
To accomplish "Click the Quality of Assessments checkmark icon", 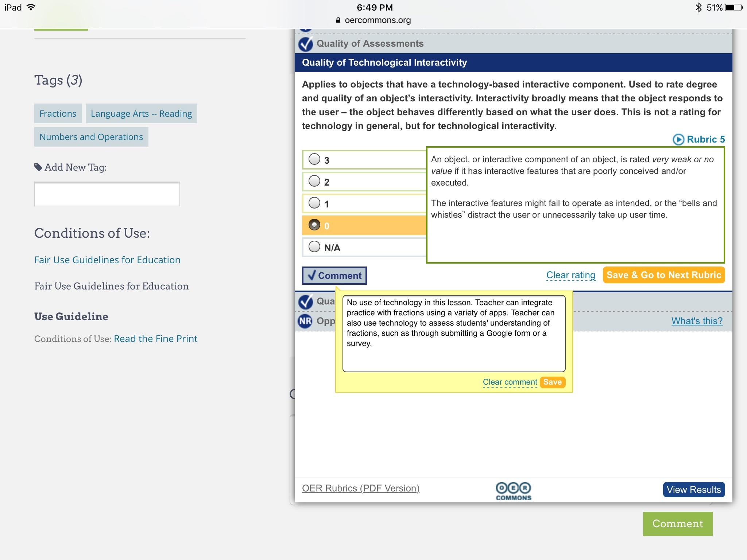I will [x=306, y=44].
